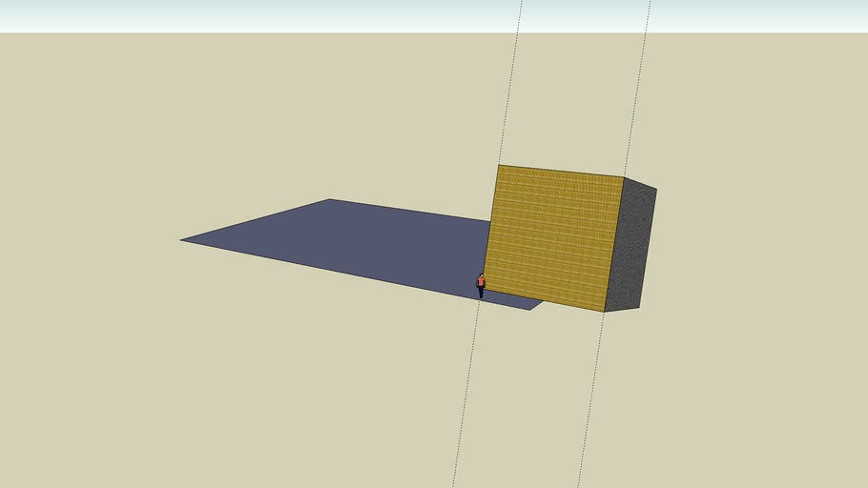This screenshot has width=868, height=488.
Task: Click the top-right corner of the gray face
Action: point(656,189)
